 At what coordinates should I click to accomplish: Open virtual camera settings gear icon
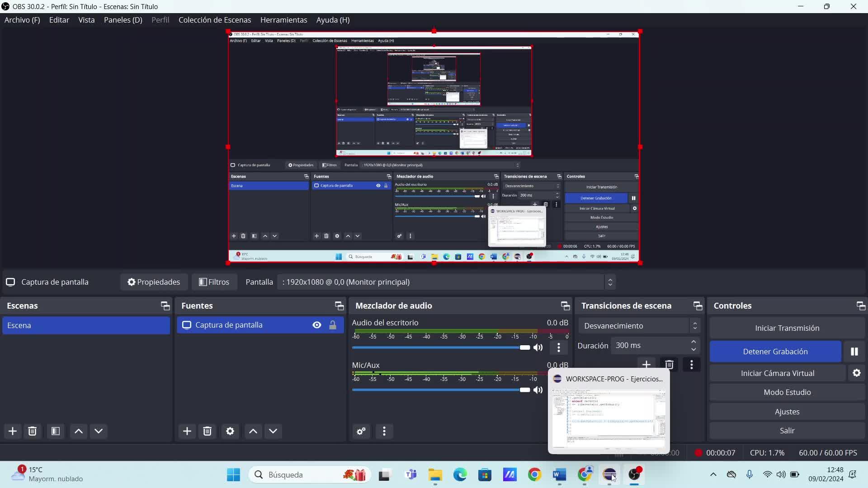click(x=856, y=373)
